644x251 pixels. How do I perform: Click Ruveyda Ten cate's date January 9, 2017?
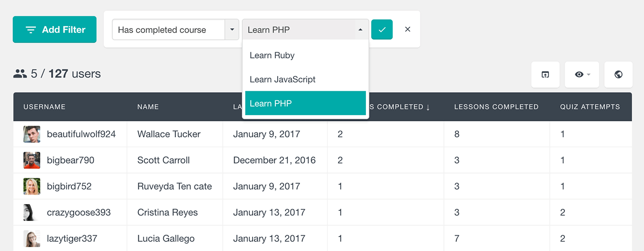(267, 186)
